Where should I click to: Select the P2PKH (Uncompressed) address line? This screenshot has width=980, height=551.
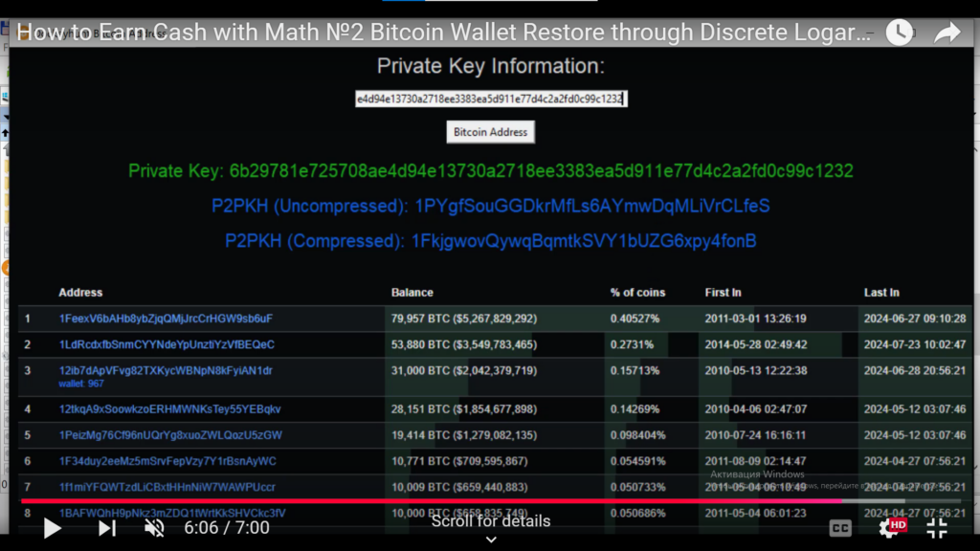coord(491,206)
